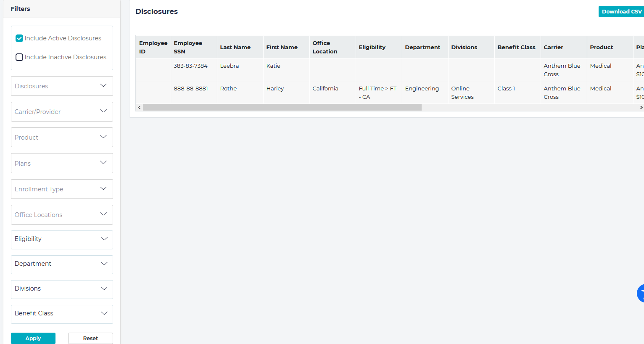The image size is (644, 344).
Task: Expand the Carrier/Provider dropdown
Action: tap(62, 111)
